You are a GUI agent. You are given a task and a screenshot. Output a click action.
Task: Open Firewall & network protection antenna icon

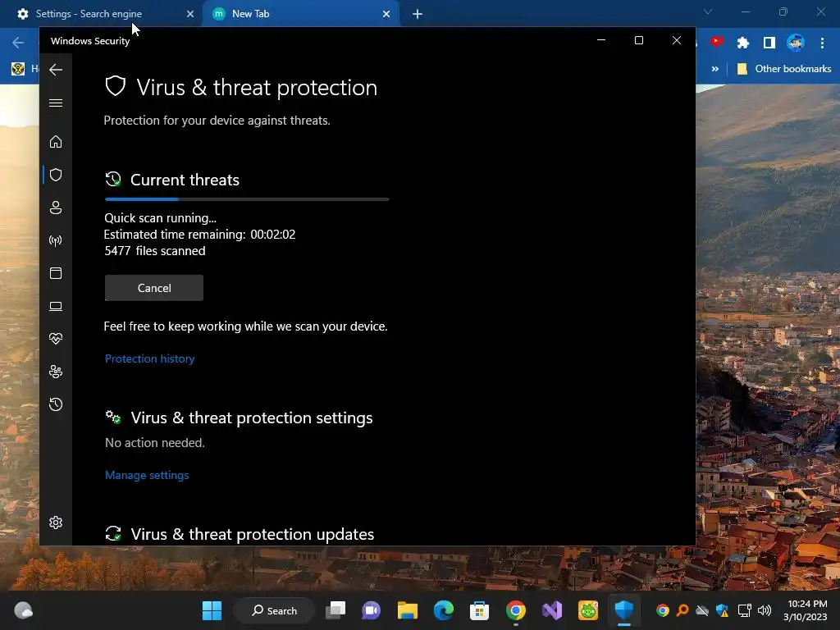[56, 240]
